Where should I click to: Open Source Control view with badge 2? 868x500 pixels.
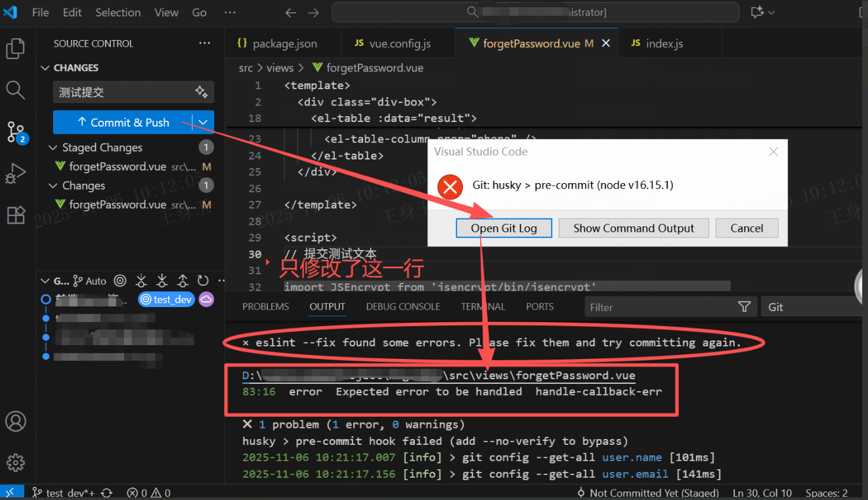[x=16, y=132]
